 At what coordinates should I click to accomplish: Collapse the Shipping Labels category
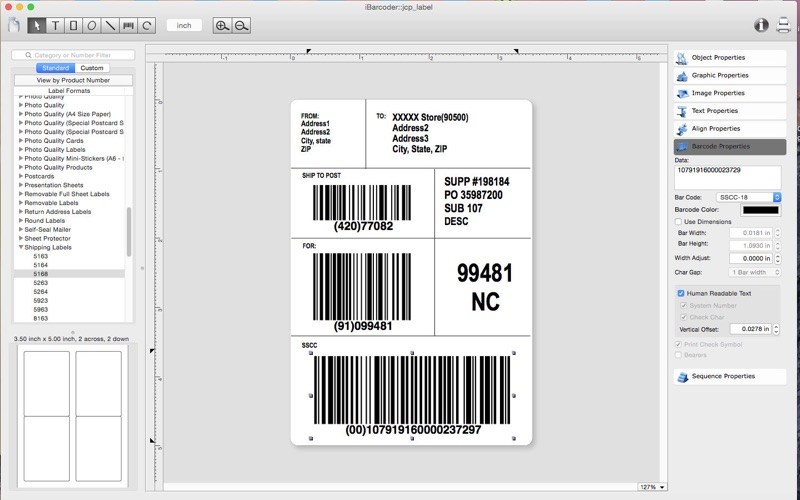20,247
